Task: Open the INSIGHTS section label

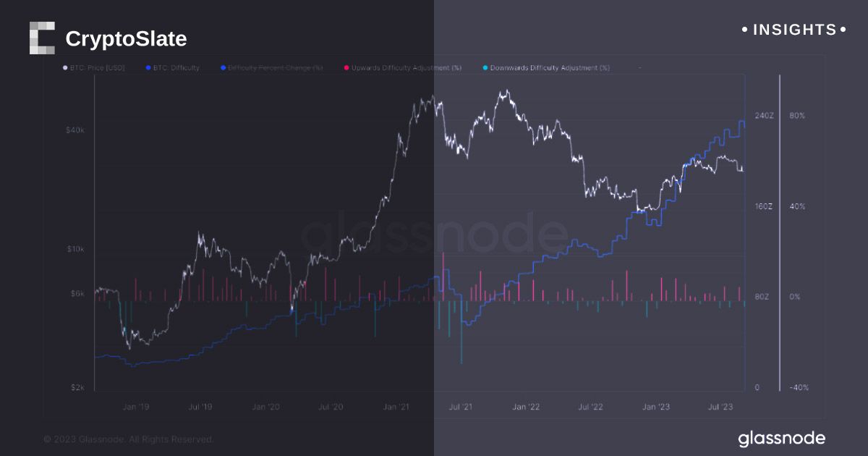Action: click(794, 30)
